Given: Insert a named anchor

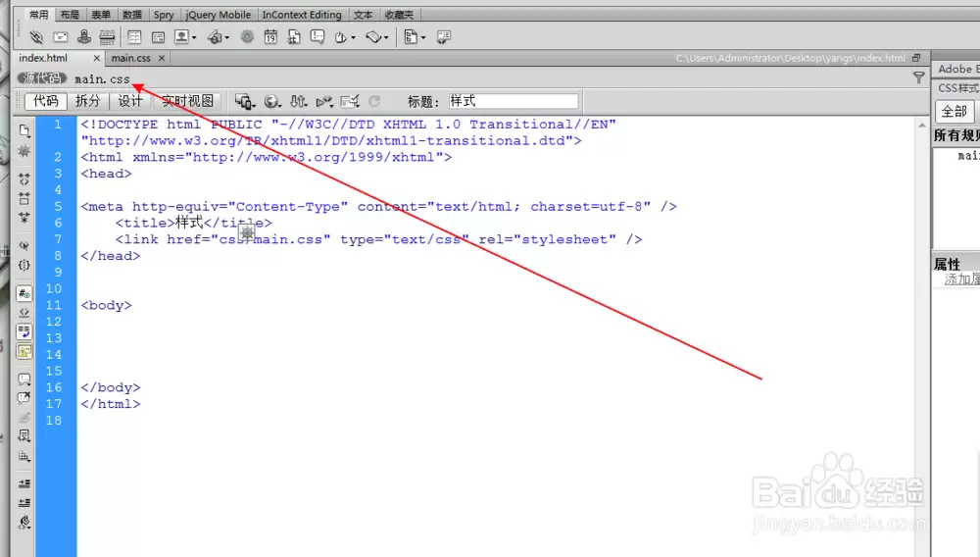Looking at the screenshot, I should point(83,37).
